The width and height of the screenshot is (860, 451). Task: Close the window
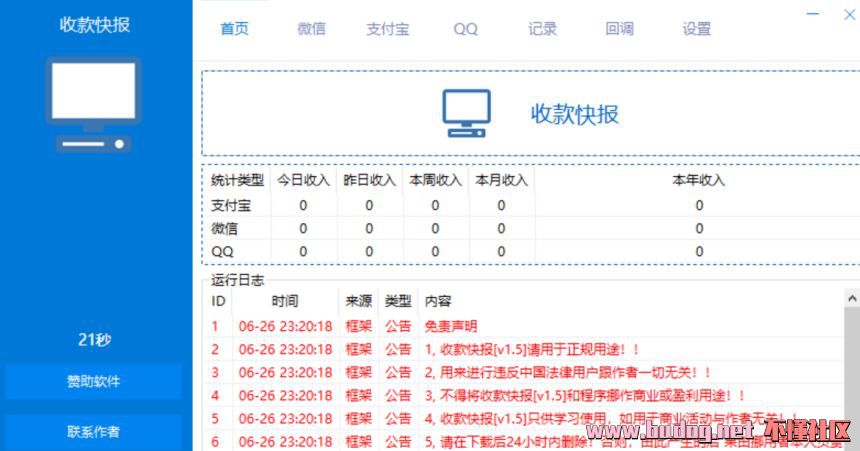[x=850, y=14]
